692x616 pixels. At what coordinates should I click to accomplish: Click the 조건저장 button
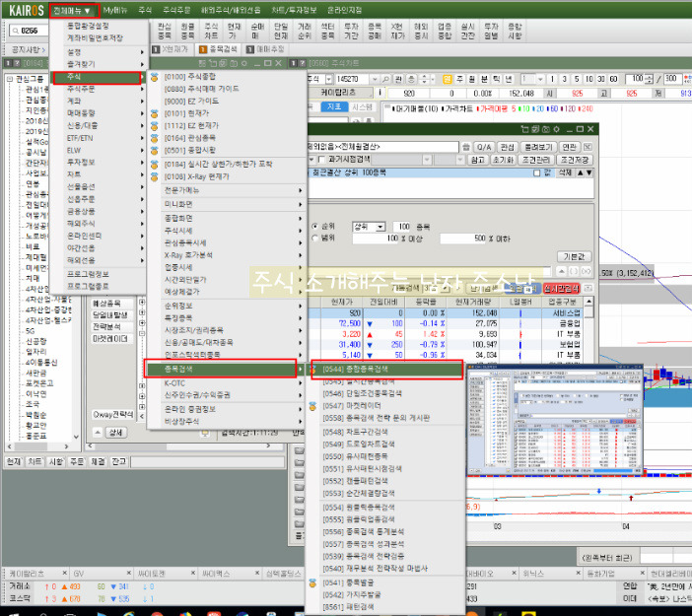pyautogui.click(x=574, y=160)
